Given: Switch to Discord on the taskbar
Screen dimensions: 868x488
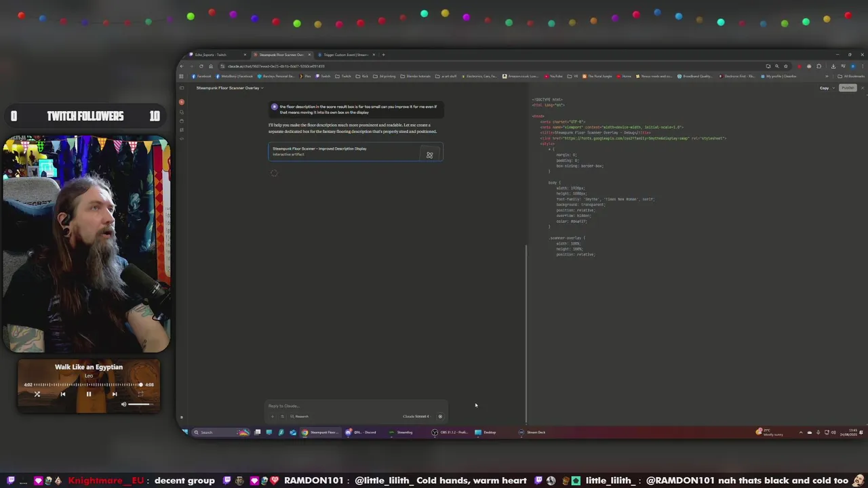Looking at the screenshot, I should 361,432.
